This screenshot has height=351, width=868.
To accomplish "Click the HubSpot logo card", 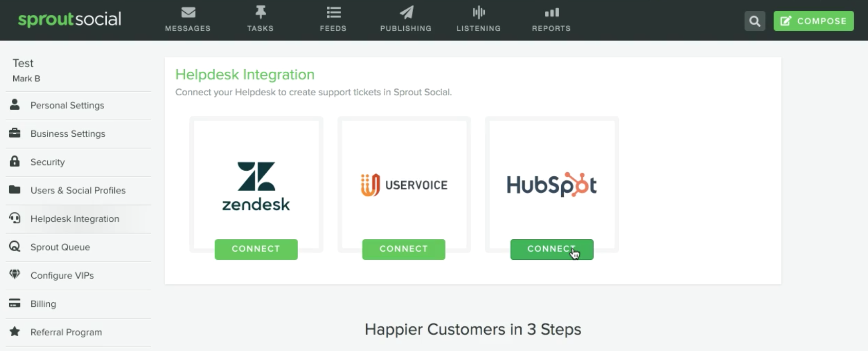I will click(551, 185).
